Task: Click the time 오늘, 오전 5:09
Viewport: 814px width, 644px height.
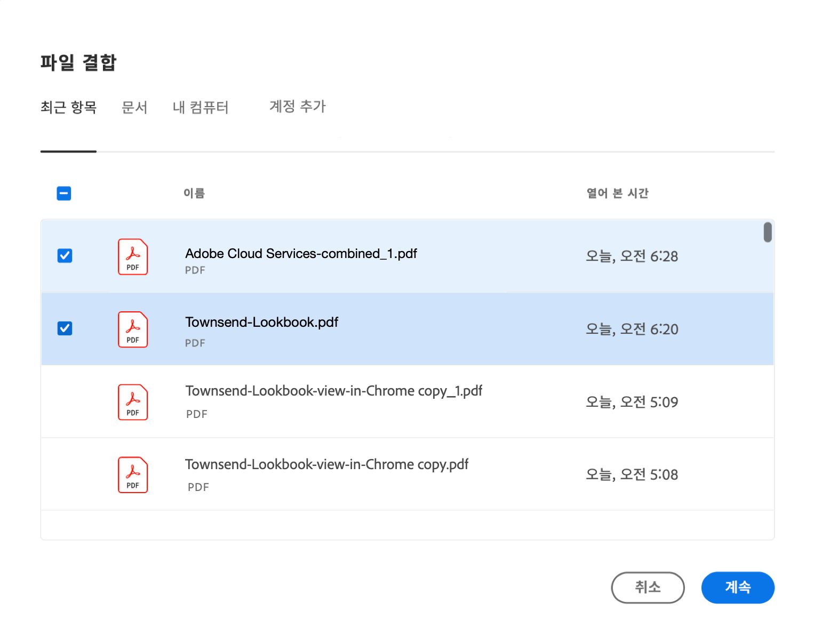Action: pos(632,402)
